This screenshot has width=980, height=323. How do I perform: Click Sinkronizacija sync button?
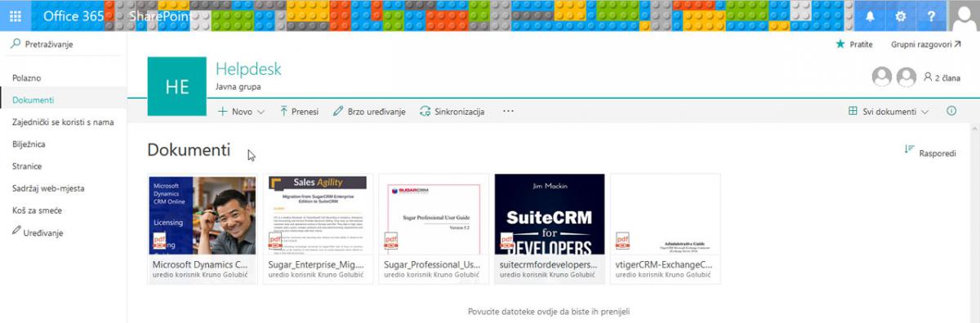click(452, 112)
